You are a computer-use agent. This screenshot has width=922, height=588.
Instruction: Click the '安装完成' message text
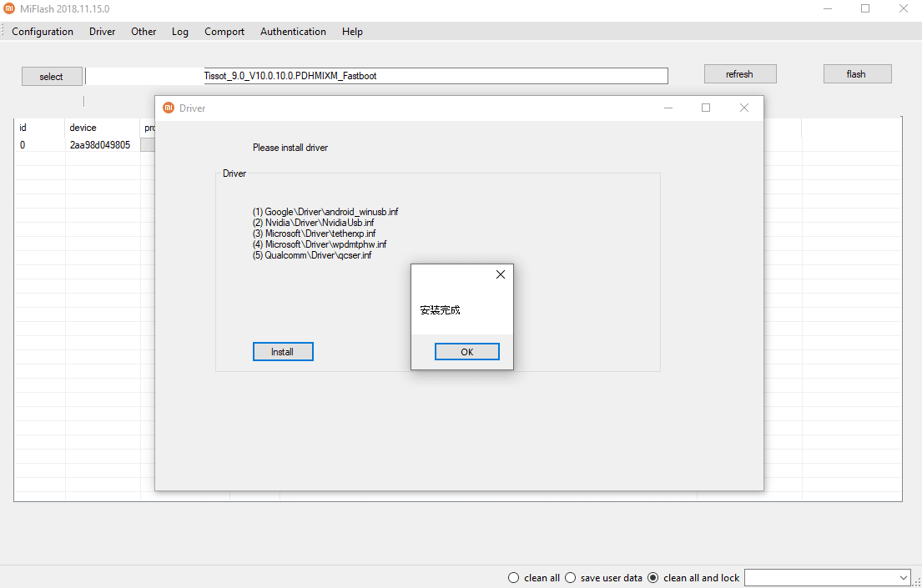(441, 310)
